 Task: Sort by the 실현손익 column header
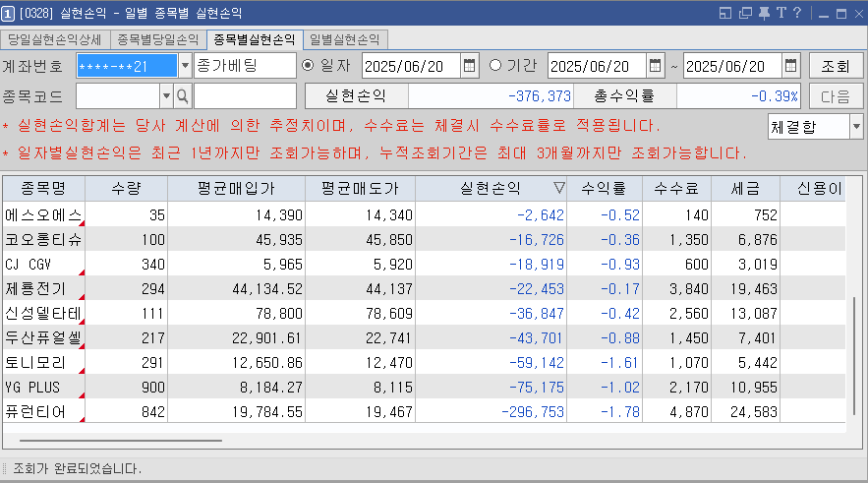[493, 188]
